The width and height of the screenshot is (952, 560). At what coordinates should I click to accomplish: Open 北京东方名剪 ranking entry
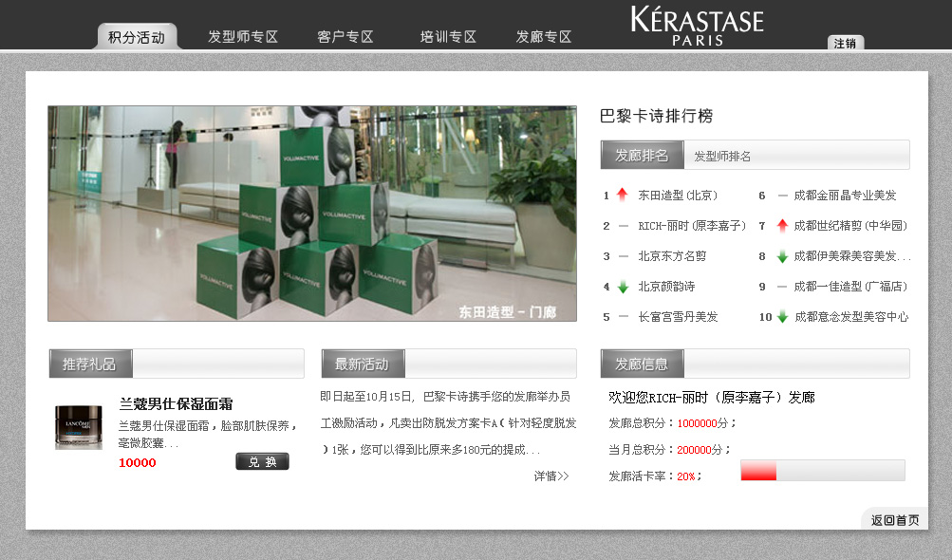click(672, 256)
